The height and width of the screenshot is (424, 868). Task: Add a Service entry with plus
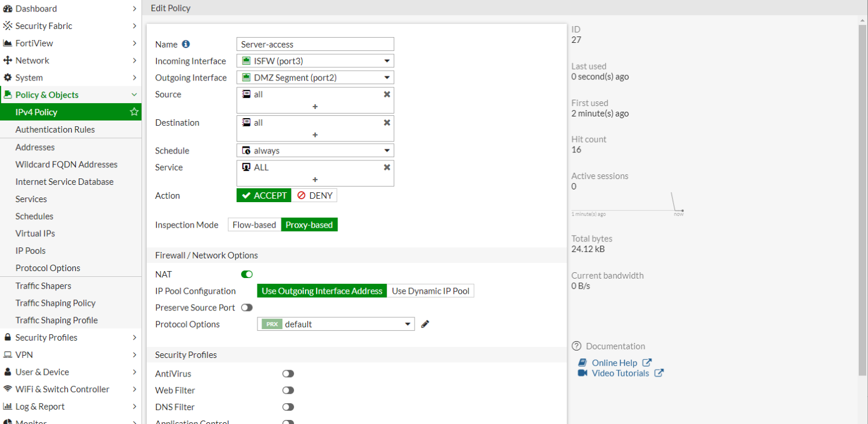click(x=315, y=180)
